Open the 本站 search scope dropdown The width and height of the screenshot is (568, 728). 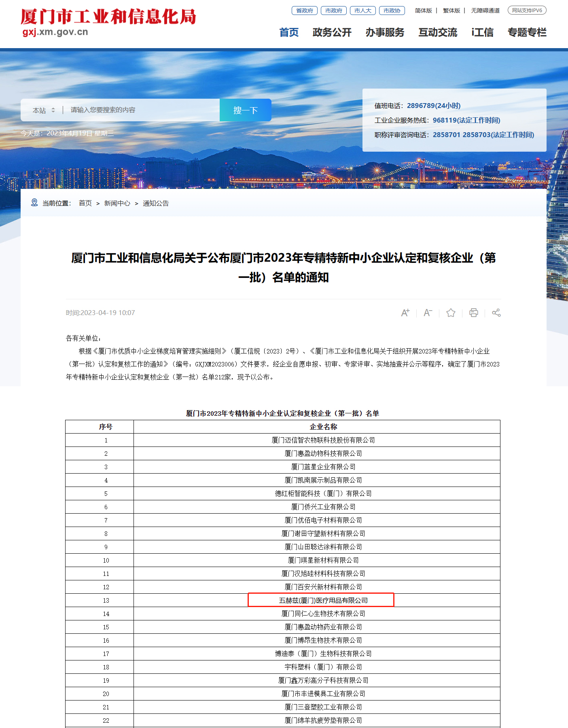(x=44, y=110)
